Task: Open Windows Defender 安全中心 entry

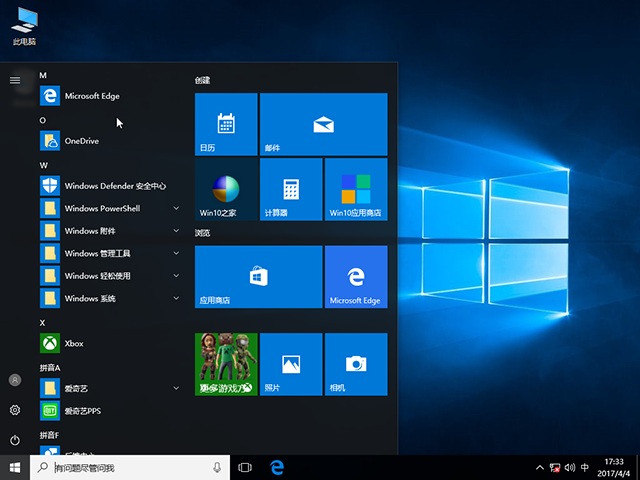Action: pyautogui.click(x=114, y=186)
